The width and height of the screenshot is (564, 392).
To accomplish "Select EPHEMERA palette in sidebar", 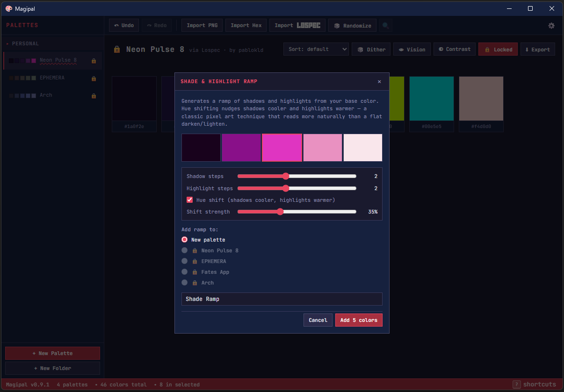I will pos(52,78).
